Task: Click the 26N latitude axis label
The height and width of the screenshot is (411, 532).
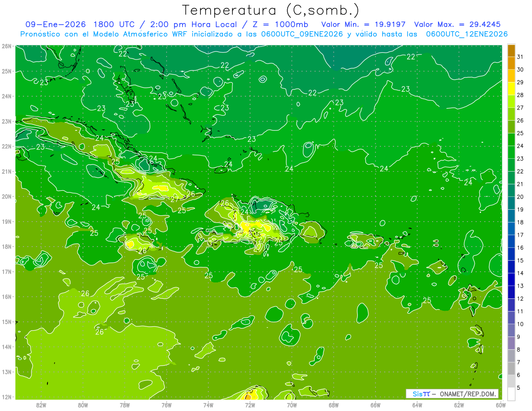Action: pyautogui.click(x=6, y=46)
